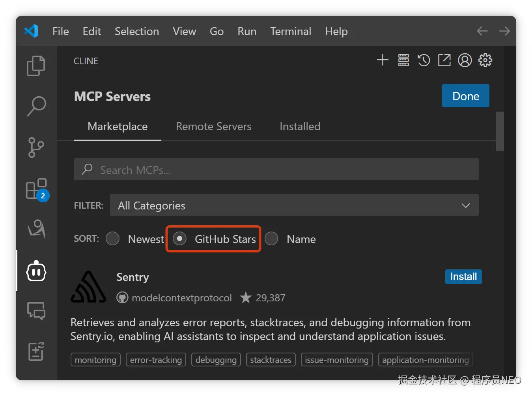Navigate forward with the right arrow
532x396 pixels.
click(x=504, y=31)
